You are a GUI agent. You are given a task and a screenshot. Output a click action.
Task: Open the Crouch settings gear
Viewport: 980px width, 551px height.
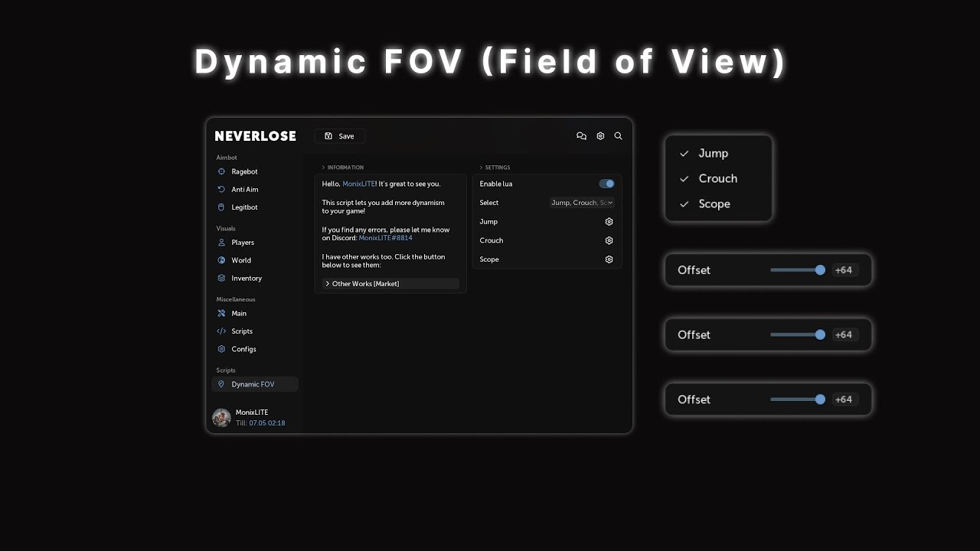point(609,240)
